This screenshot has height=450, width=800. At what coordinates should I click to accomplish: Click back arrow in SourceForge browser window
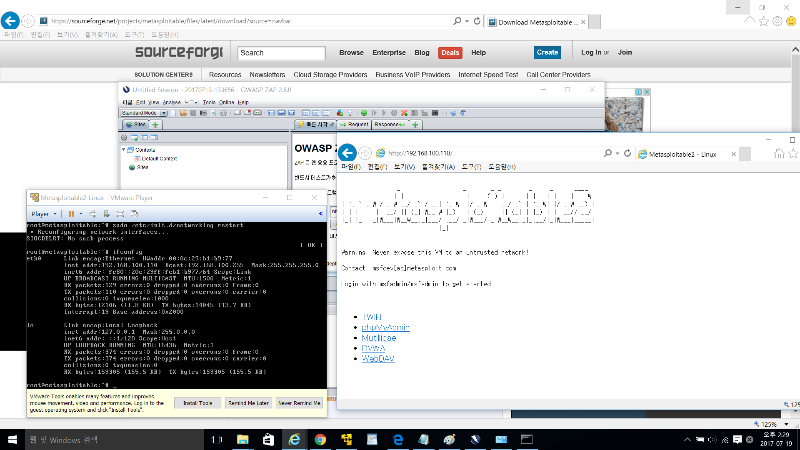tap(10, 21)
